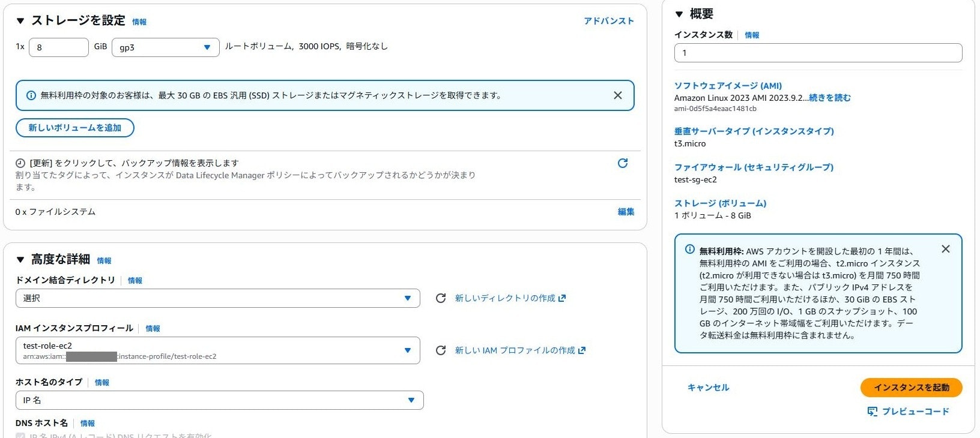
Task: Click external-link icon after 新しいディレクトリの作成
Action: coord(562,298)
